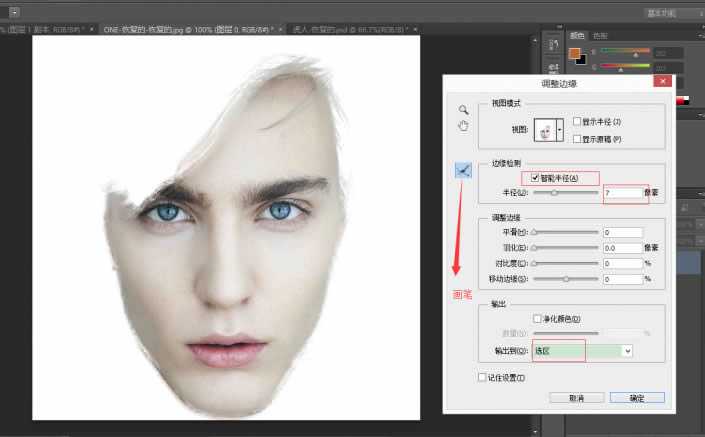
Task: Select the Zoom tool in Refine Edge dialog
Action: [462, 108]
